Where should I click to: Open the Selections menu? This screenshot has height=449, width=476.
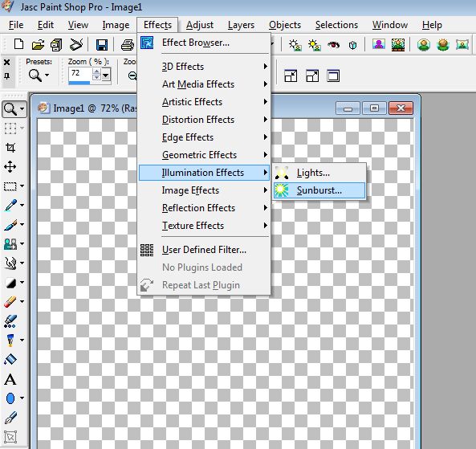click(336, 25)
